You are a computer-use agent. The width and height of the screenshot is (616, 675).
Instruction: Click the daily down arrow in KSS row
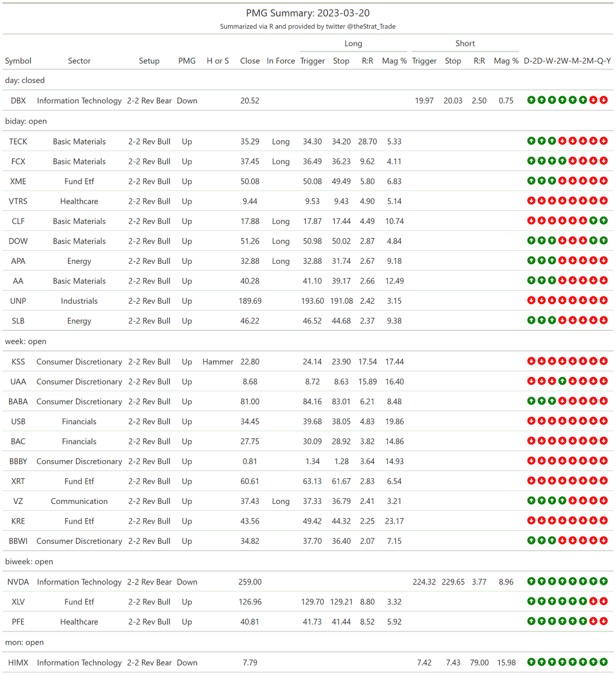click(x=531, y=362)
